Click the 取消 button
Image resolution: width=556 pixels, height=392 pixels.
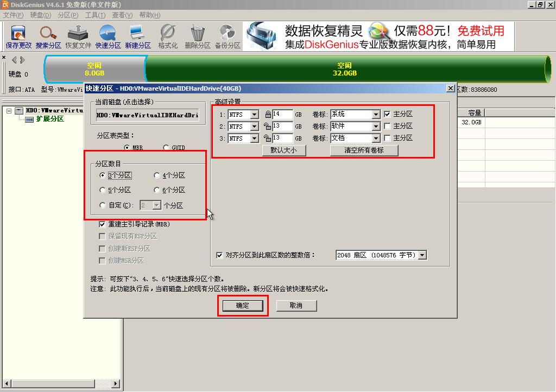click(296, 306)
